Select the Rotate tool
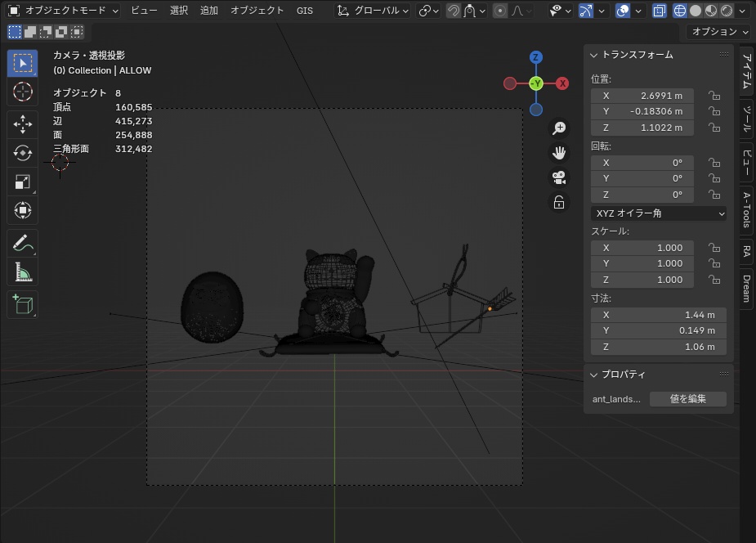756x543 pixels. 22,153
